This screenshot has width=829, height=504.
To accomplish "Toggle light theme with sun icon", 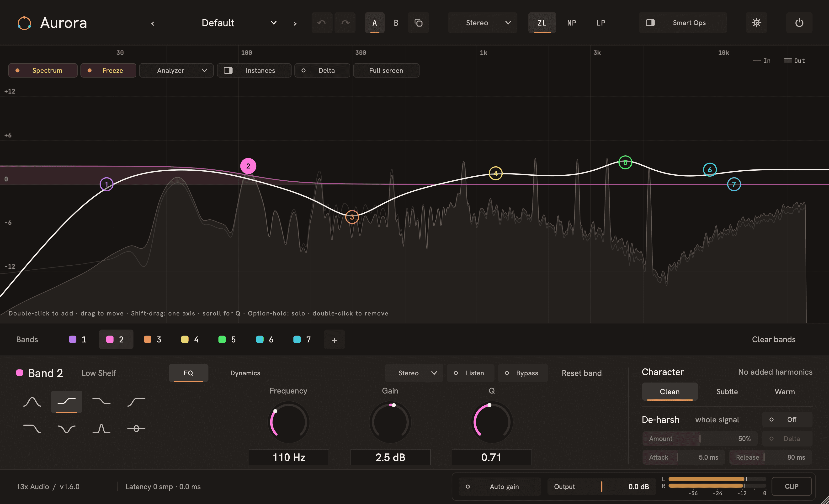I will pyautogui.click(x=756, y=23).
